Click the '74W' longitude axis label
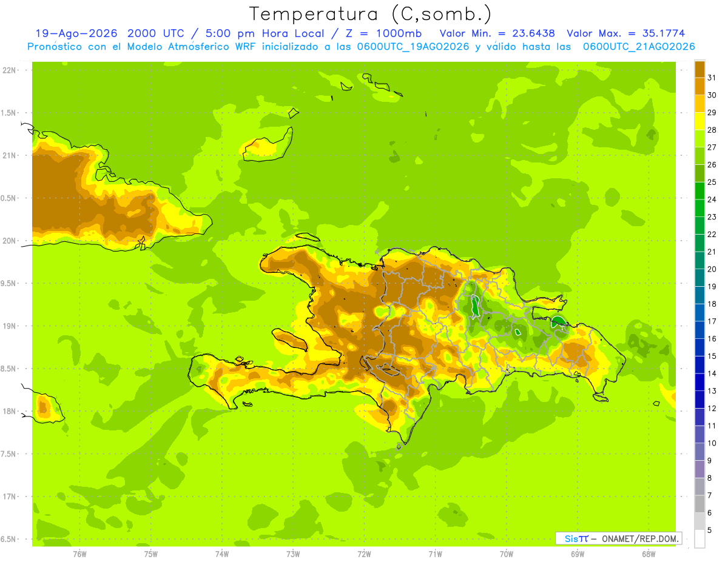Image resolution: width=728 pixels, height=562 pixels. click(222, 554)
